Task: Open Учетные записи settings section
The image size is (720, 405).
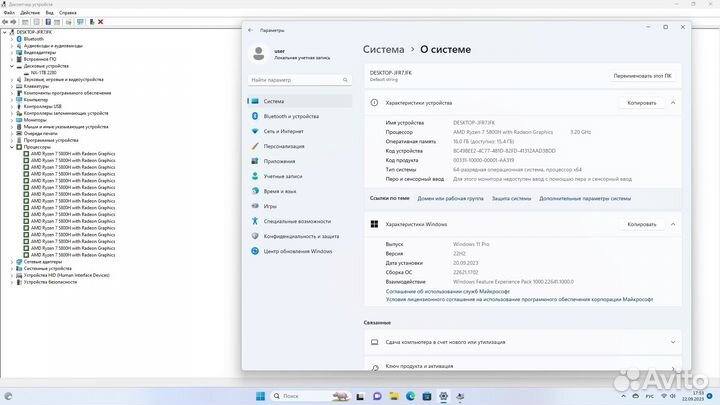Action: tap(299, 176)
